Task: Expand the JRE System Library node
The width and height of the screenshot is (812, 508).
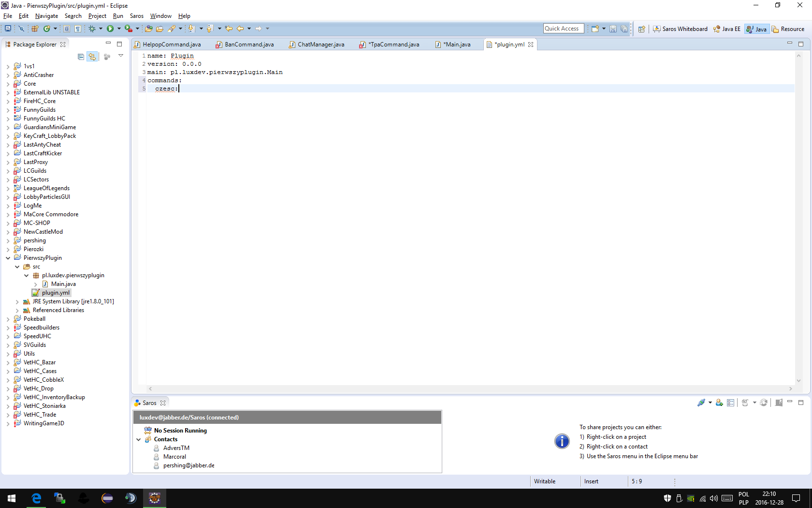Action: (17, 301)
